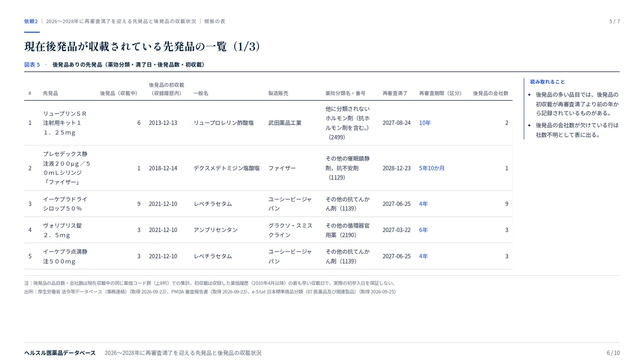
Task: Click the blue 5年10か月 period value
Action: tap(432, 168)
